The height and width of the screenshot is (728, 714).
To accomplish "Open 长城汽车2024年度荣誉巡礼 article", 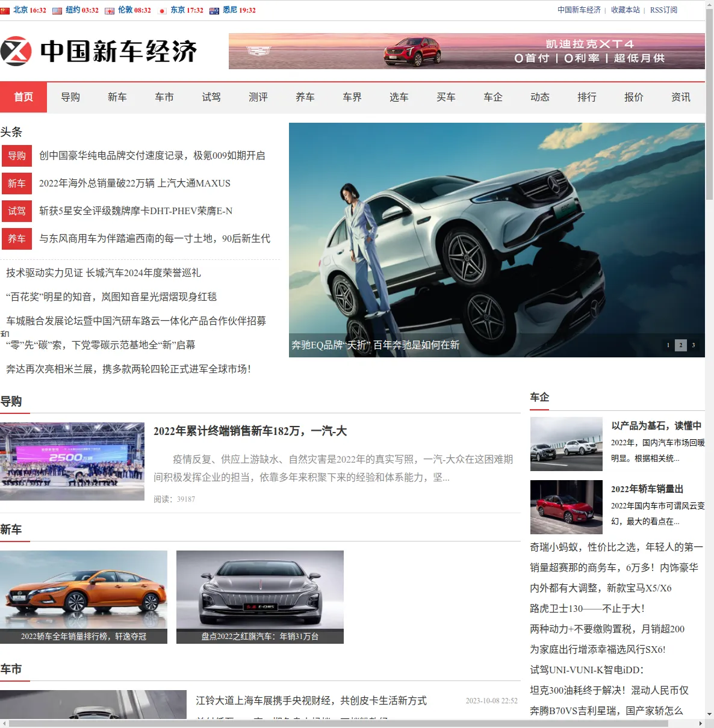I will (104, 273).
